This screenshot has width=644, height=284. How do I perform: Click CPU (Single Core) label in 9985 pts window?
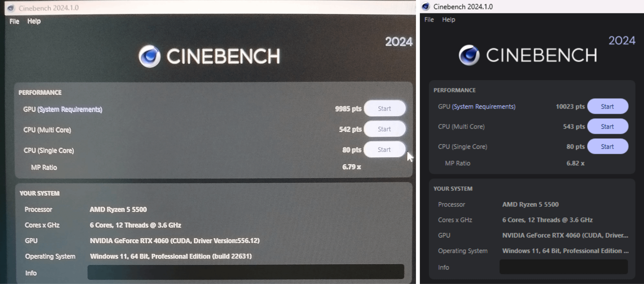point(49,151)
